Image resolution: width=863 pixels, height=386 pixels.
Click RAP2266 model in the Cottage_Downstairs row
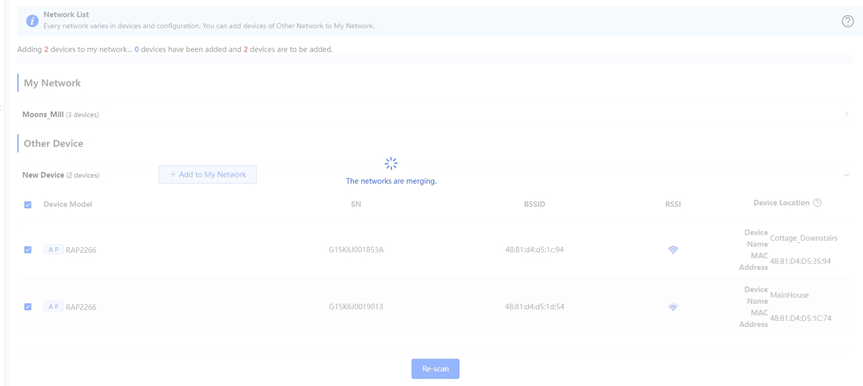click(x=81, y=250)
